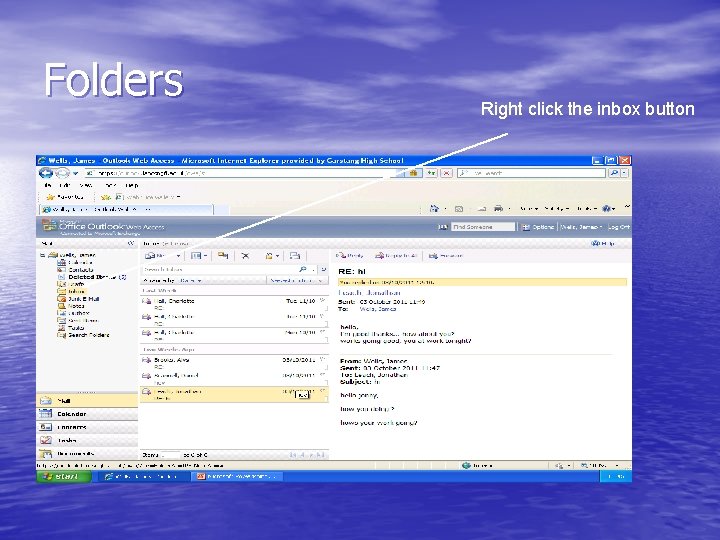Switch to Tasks in bottom navigation
The height and width of the screenshot is (540, 720).
[x=87, y=440]
